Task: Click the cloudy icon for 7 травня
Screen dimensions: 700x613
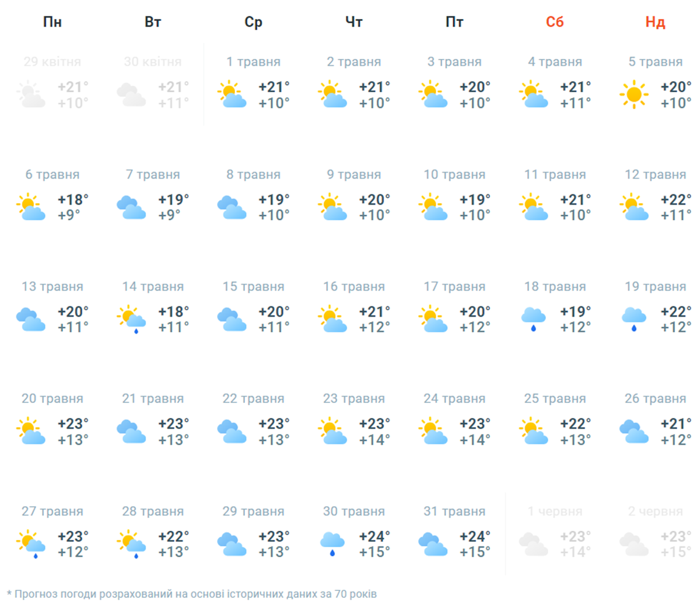Action: (x=131, y=207)
